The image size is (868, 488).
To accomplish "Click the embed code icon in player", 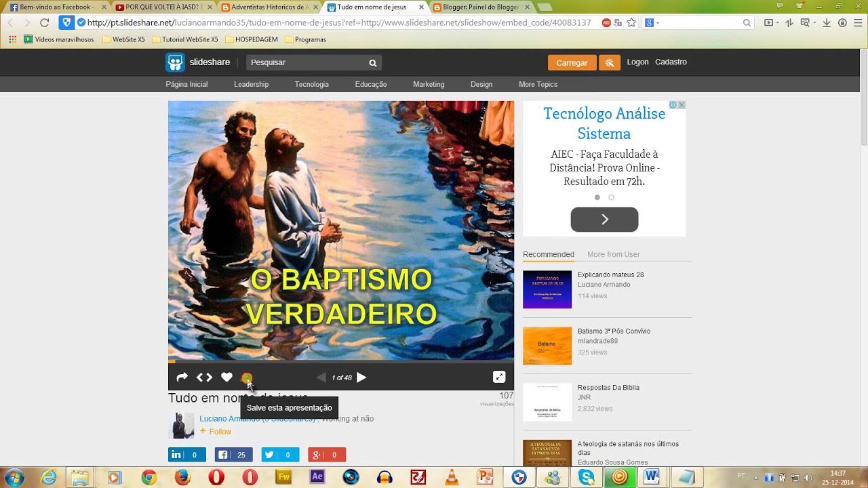I will (x=204, y=378).
